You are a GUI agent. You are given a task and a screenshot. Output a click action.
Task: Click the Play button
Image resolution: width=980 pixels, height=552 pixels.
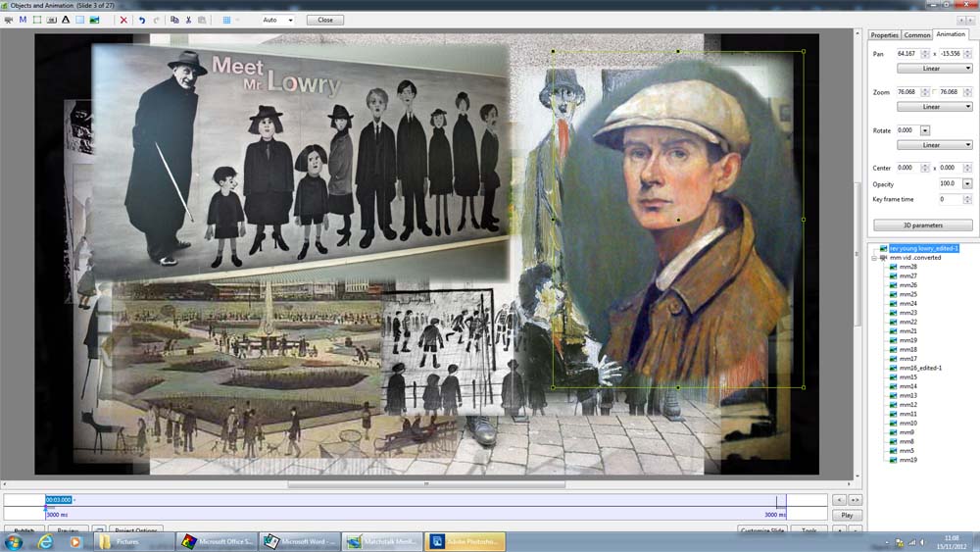point(847,515)
